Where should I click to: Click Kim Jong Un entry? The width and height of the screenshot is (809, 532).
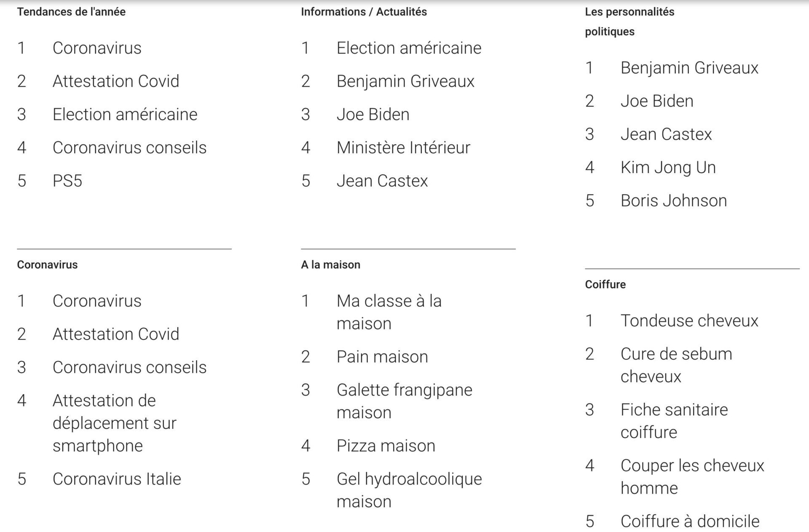668,168
